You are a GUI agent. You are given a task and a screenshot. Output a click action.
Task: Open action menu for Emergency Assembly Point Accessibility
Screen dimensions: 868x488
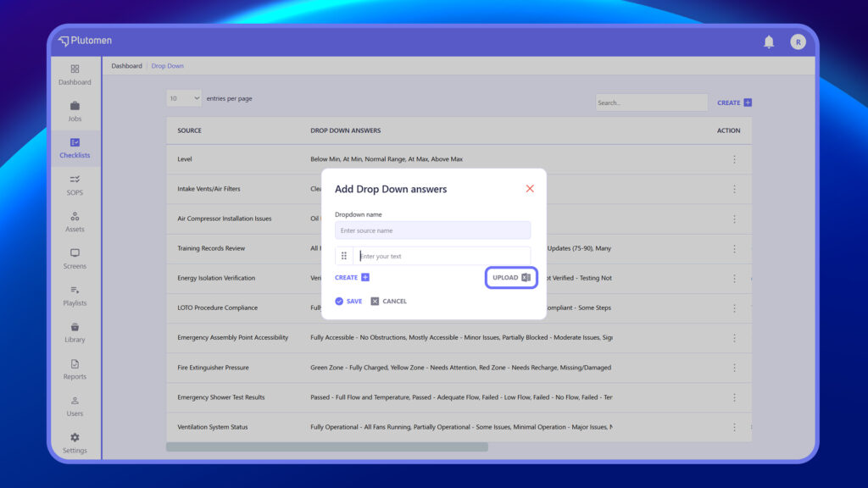[734, 338]
